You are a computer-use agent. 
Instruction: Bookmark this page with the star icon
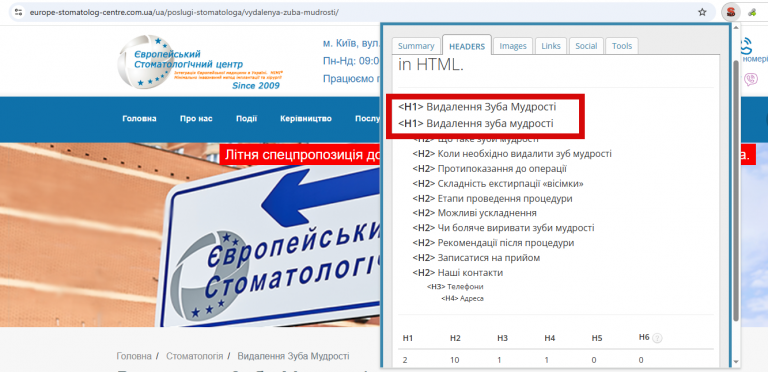click(x=702, y=12)
